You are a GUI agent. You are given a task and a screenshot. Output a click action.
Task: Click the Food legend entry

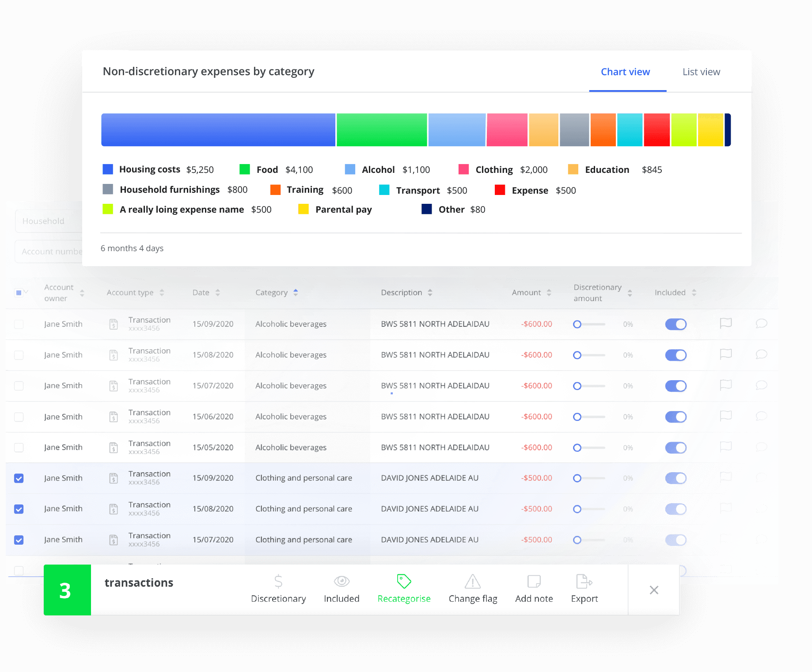(276, 169)
